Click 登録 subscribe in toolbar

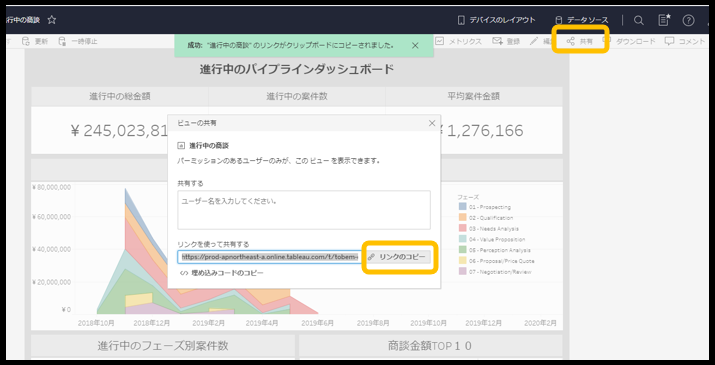pyautogui.click(x=506, y=41)
